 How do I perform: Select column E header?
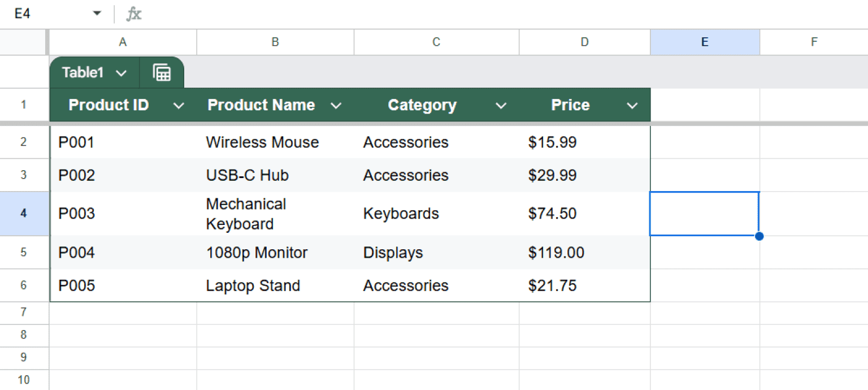click(704, 42)
